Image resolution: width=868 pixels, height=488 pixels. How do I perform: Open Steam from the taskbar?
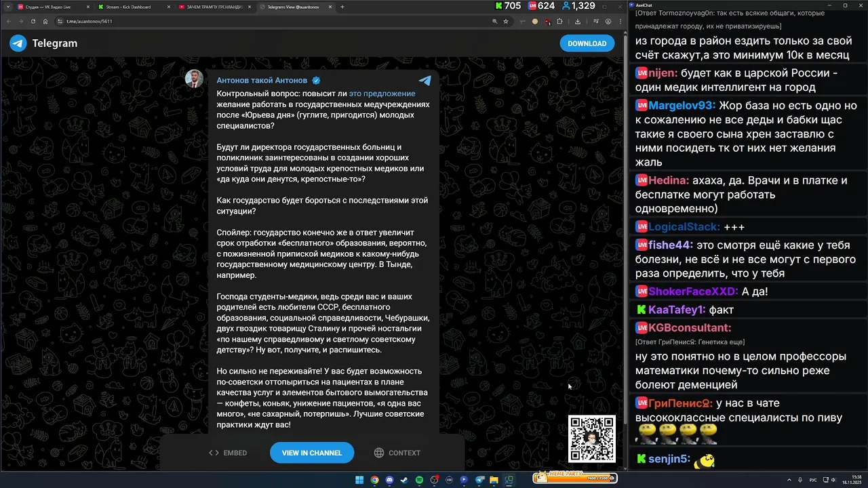click(x=404, y=480)
